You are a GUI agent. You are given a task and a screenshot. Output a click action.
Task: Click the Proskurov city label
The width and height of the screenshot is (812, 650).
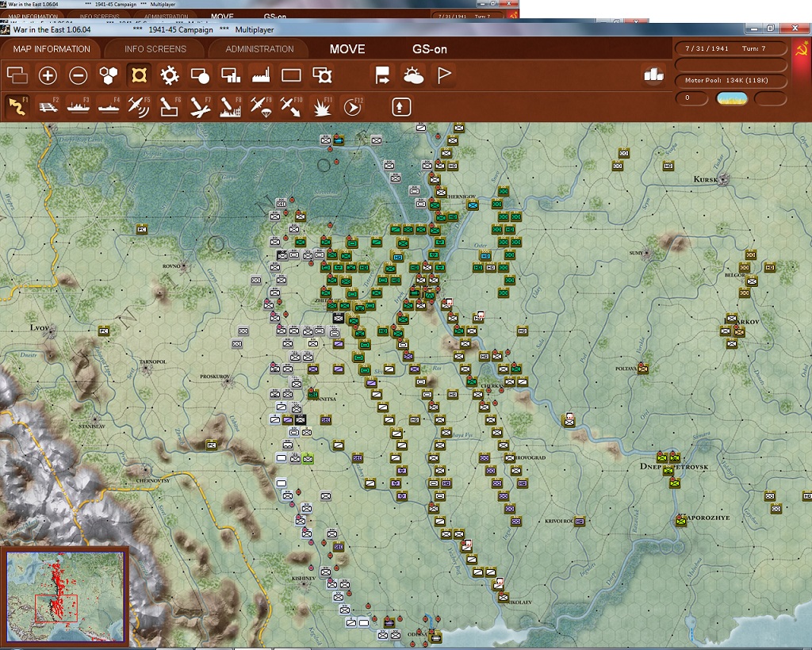(215, 377)
